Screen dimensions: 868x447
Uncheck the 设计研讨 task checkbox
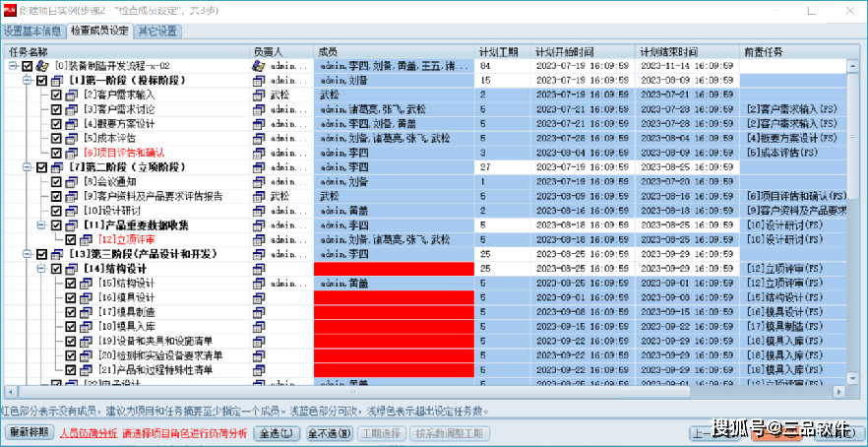pos(56,211)
